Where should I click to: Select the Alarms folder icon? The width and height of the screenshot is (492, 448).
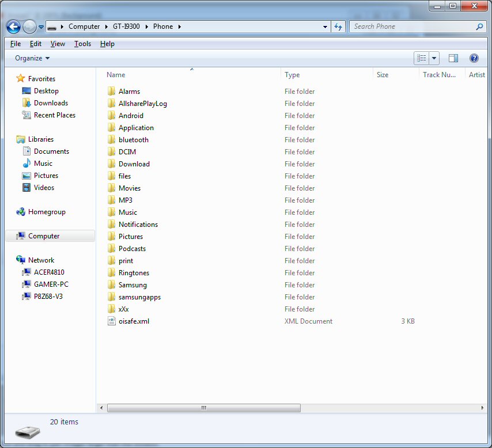point(111,92)
